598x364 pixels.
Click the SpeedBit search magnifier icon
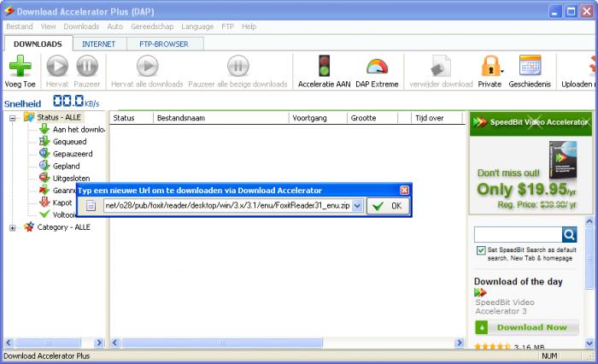tap(570, 234)
